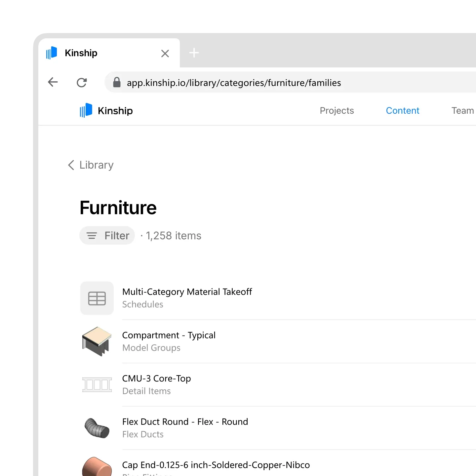Open the schedule table icon thumbnail
The height and width of the screenshot is (476, 476).
click(97, 298)
